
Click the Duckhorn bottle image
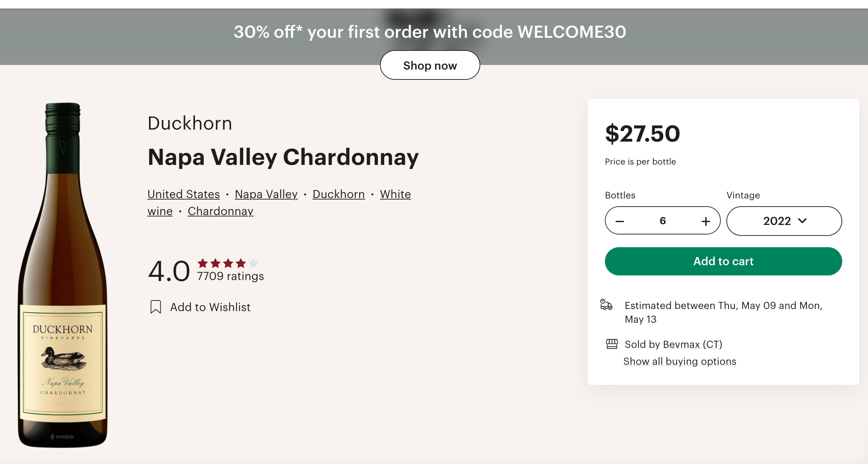pos(63,275)
